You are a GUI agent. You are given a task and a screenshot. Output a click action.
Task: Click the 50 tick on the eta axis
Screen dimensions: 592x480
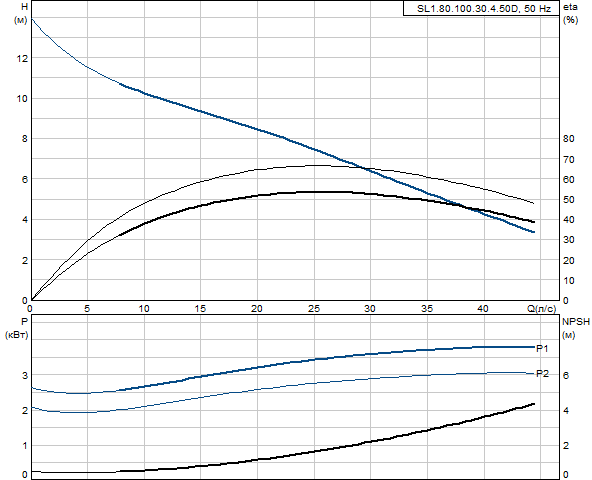(569, 199)
